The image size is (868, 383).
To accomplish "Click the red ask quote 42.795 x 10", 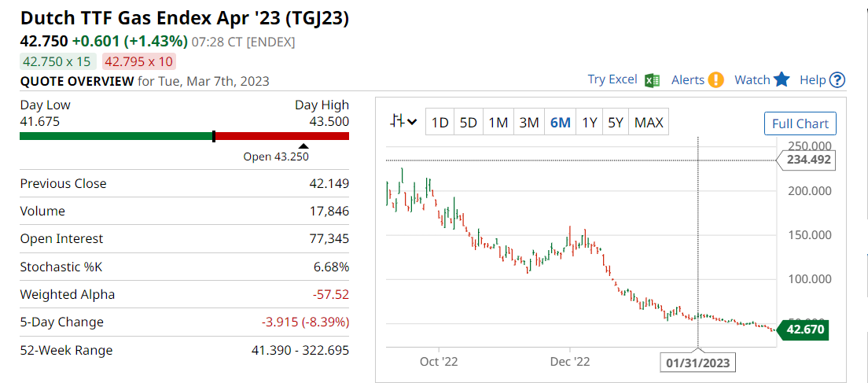I will (x=140, y=61).
